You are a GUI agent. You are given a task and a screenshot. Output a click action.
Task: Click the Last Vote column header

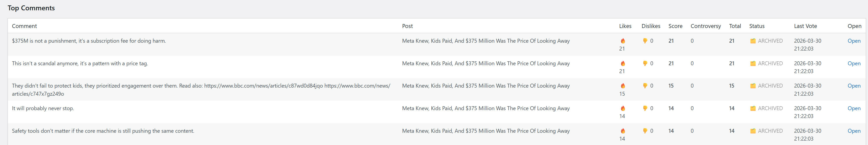coord(805,26)
